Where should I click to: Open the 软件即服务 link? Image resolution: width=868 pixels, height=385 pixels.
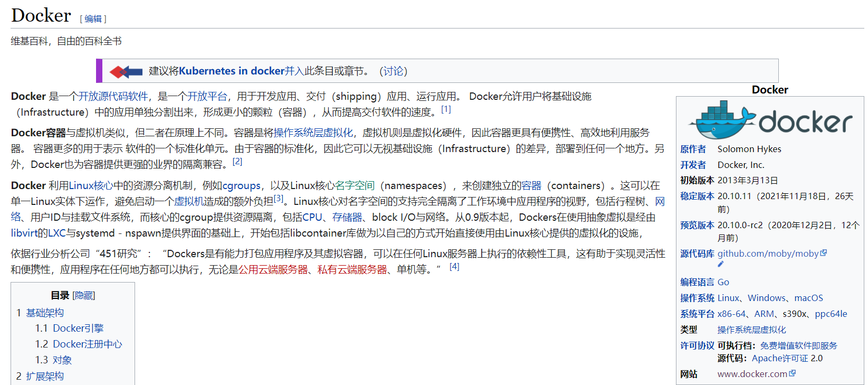(816, 346)
